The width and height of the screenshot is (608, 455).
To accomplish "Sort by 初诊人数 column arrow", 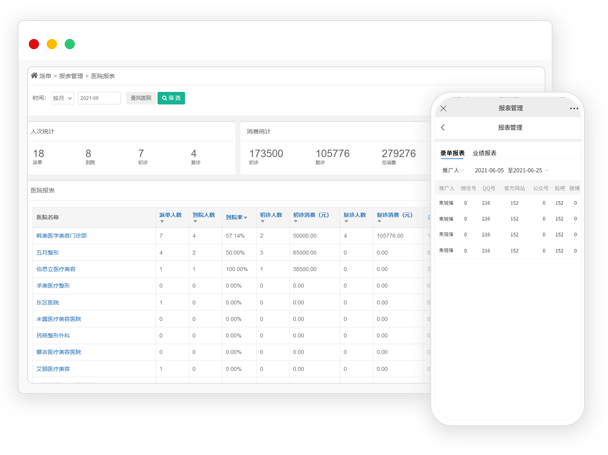I will 264,222.
